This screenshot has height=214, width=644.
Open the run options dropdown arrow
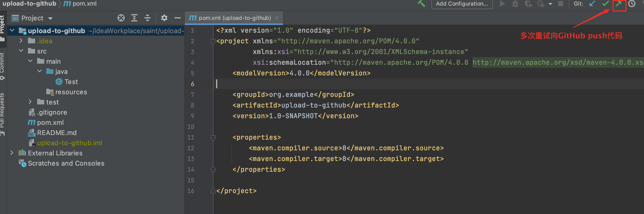click(550, 4)
